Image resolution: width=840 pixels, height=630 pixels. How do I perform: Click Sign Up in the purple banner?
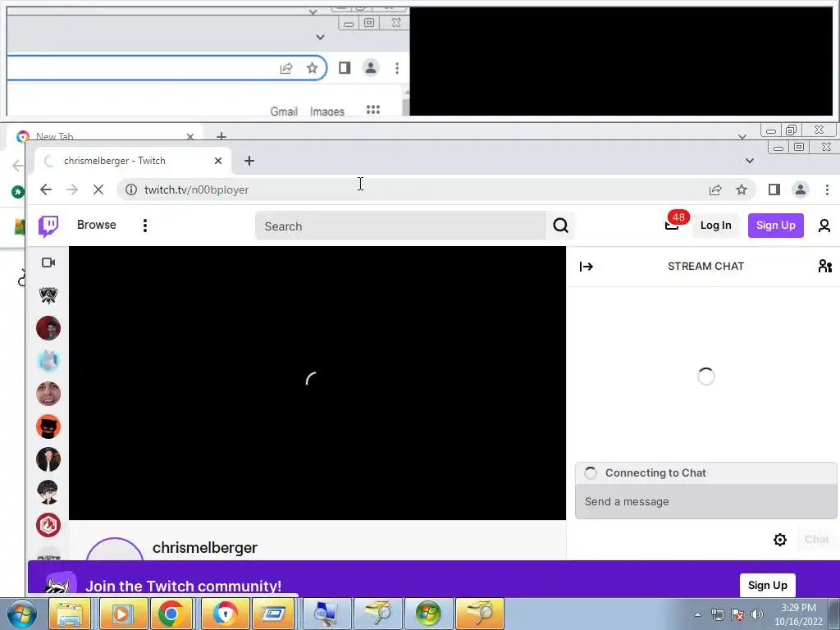coord(767,586)
